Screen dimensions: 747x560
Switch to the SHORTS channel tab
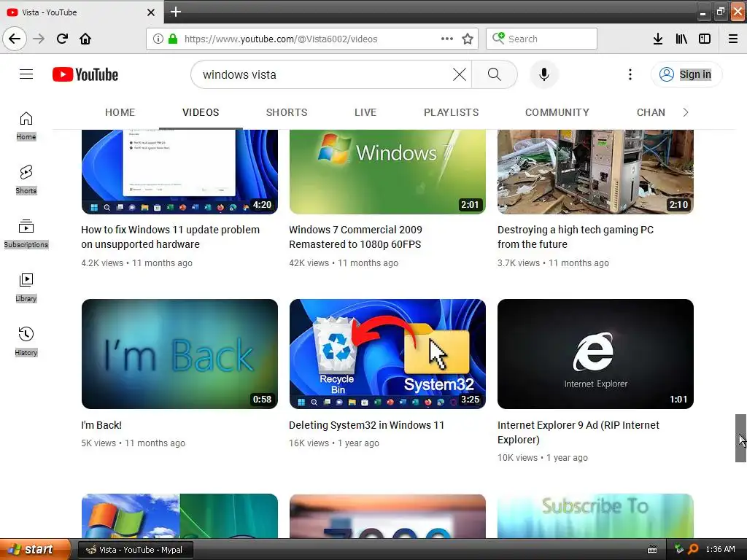click(287, 112)
